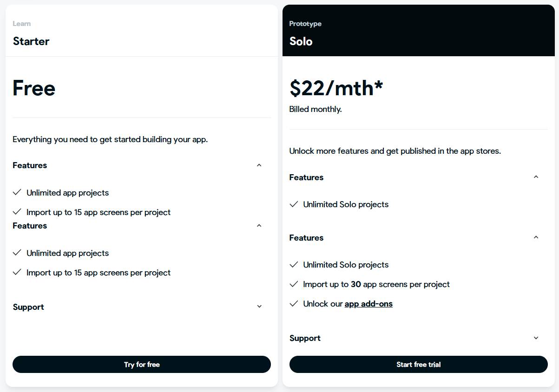Collapse the Features section on the Solo plan

click(536, 176)
